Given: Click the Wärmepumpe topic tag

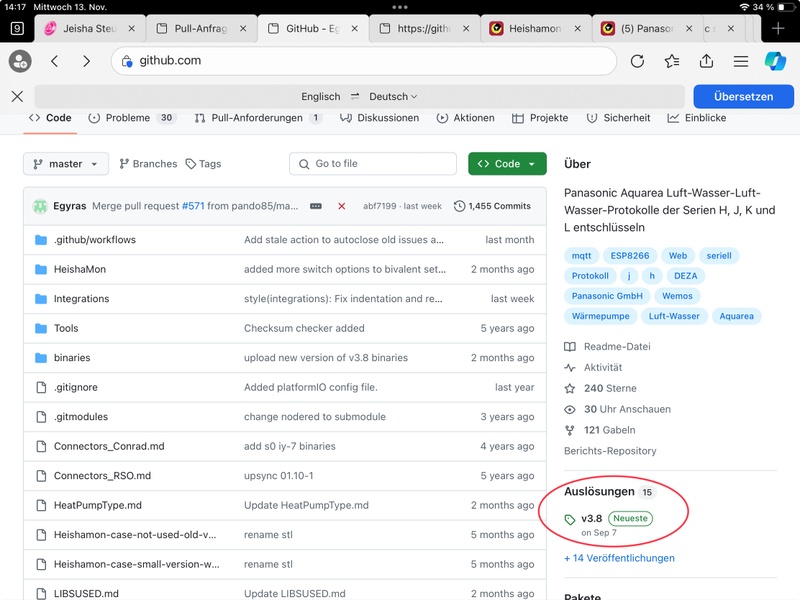Looking at the screenshot, I should pyautogui.click(x=600, y=316).
